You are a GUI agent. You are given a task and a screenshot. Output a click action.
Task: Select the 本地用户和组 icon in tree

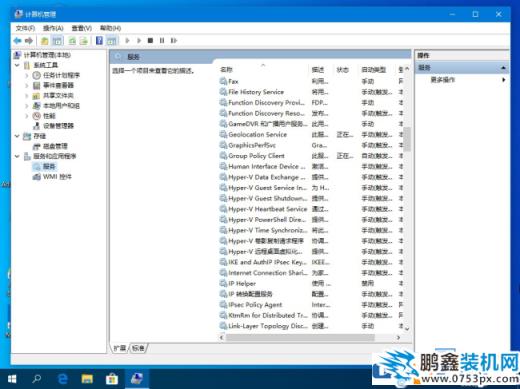point(36,106)
